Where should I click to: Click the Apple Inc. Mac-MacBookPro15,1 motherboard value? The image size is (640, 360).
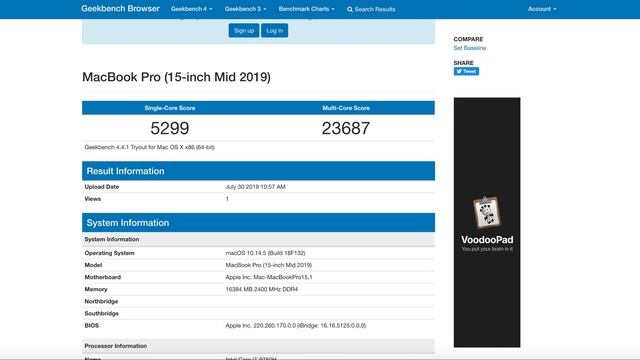coord(269,277)
